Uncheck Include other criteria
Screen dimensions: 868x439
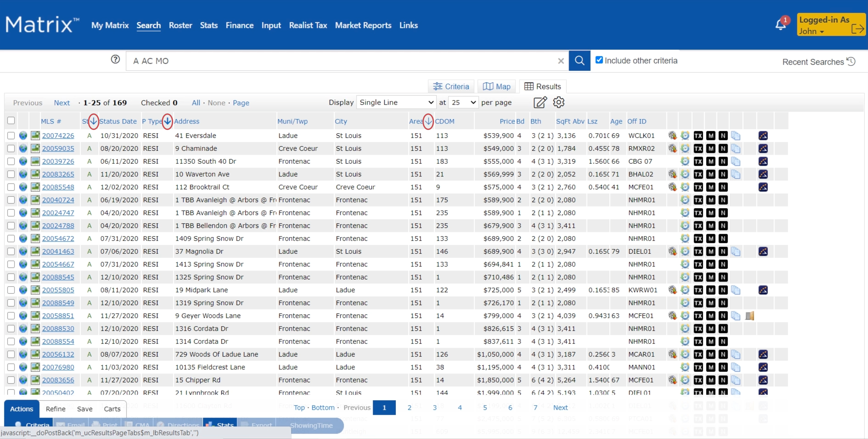pyautogui.click(x=599, y=60)
